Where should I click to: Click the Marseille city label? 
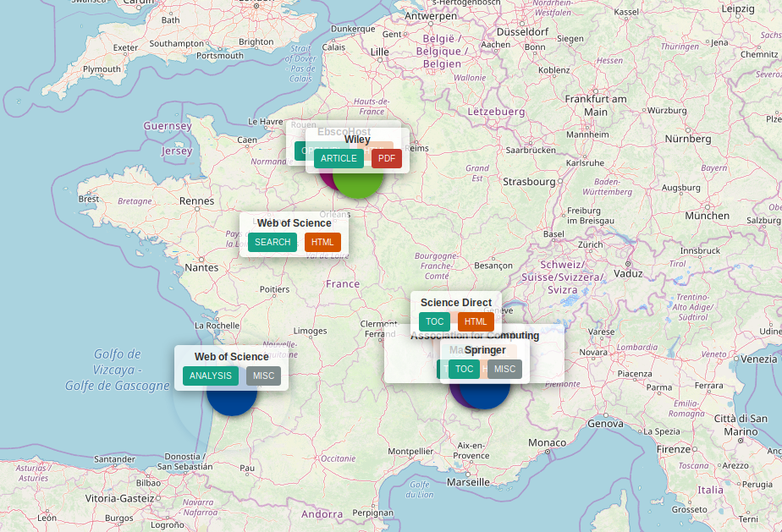coord(468,482)
